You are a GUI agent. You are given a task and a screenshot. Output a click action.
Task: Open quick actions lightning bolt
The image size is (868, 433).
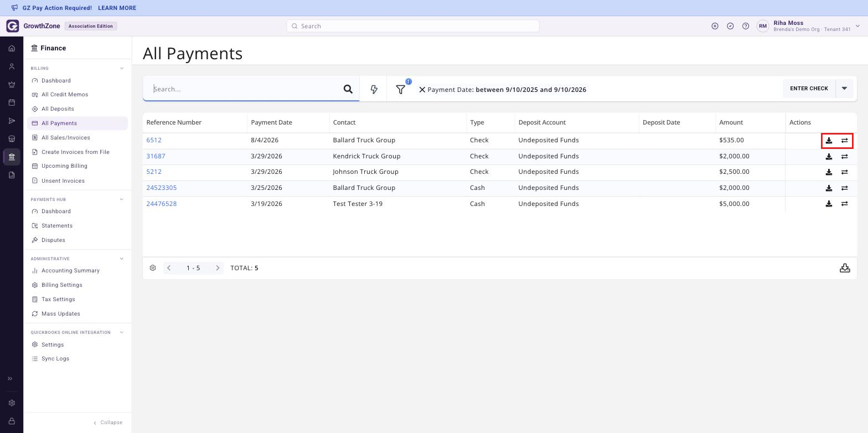(374, 89)
